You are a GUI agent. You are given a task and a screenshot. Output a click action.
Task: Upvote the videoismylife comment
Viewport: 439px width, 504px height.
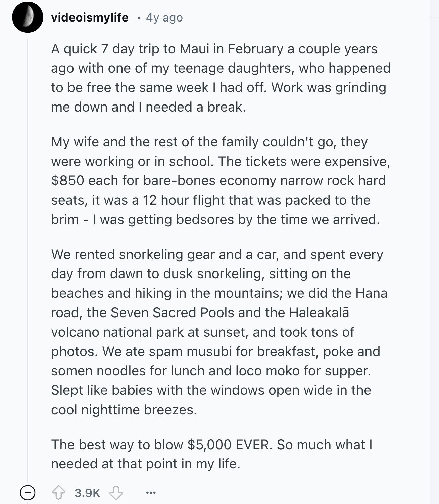click(58, 493)
